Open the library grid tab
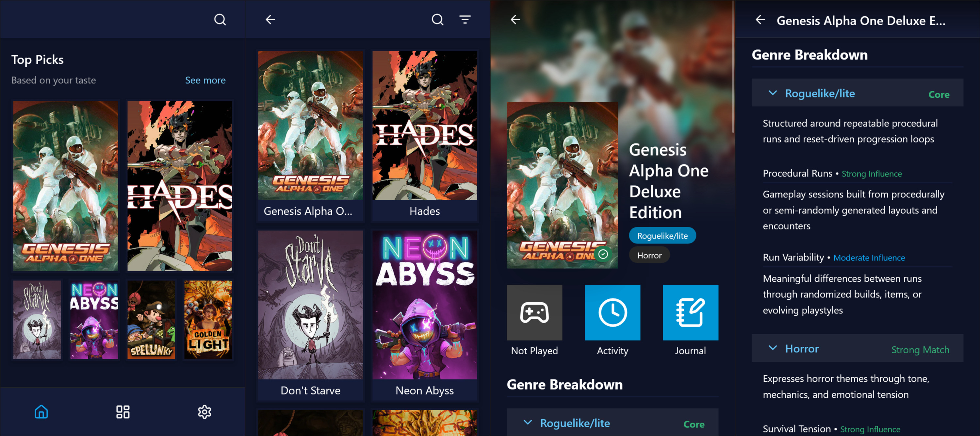980x436 pixels. point(122,411)
